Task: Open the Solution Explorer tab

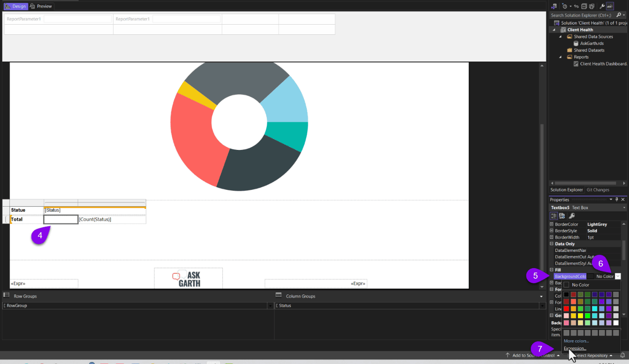Action: (567, 190)
